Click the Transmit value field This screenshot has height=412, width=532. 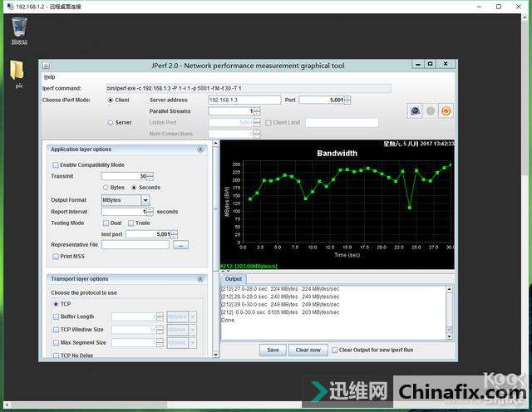[124, 176]
